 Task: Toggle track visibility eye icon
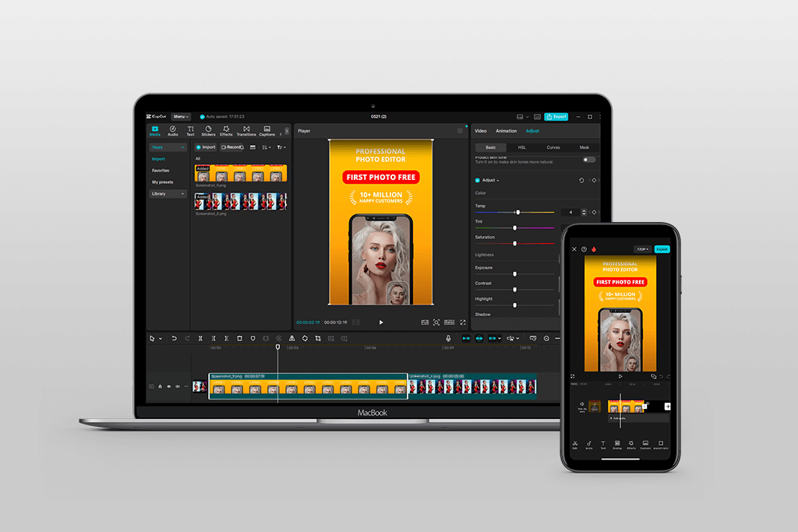169,386
